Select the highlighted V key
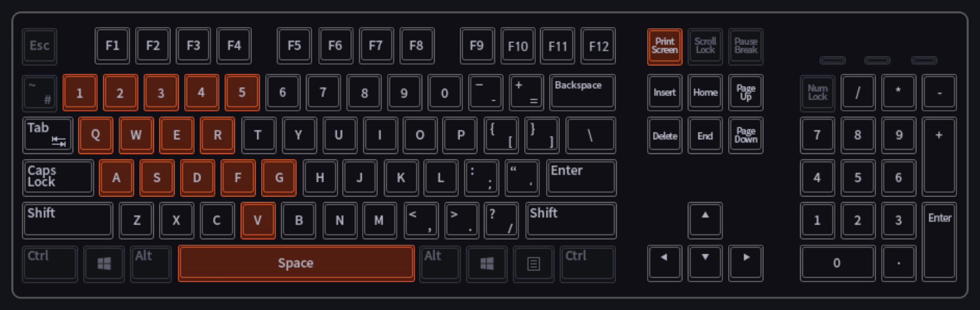The image size is (980, 310). point(258,221)
